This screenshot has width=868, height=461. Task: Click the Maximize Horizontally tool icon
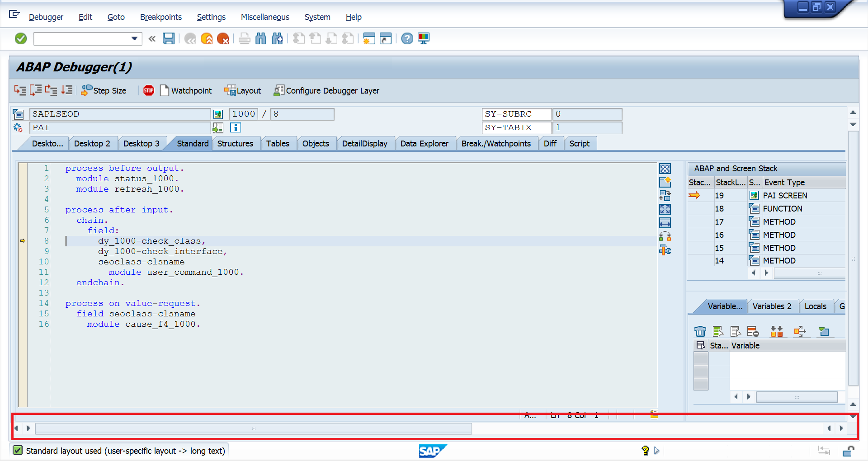point(665,223)
